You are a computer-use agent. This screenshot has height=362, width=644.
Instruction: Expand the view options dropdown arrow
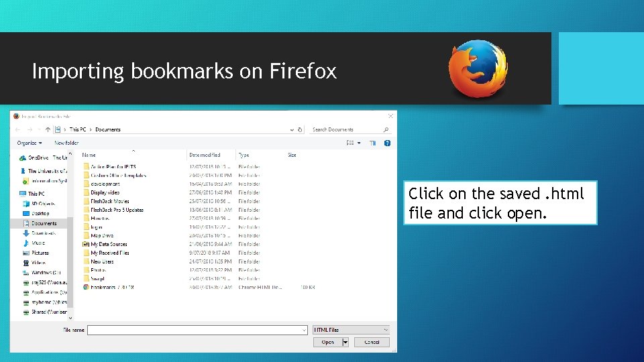[x=359, y=143]
